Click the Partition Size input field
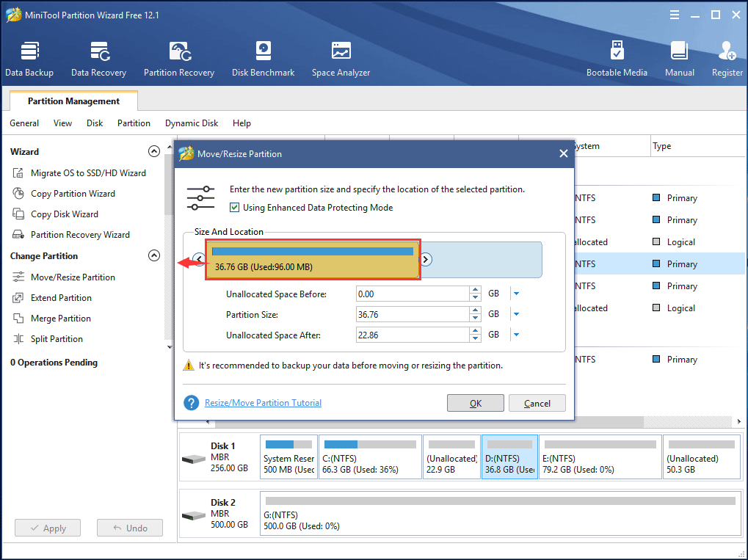 pyautogui.click(x=413, y=314)
